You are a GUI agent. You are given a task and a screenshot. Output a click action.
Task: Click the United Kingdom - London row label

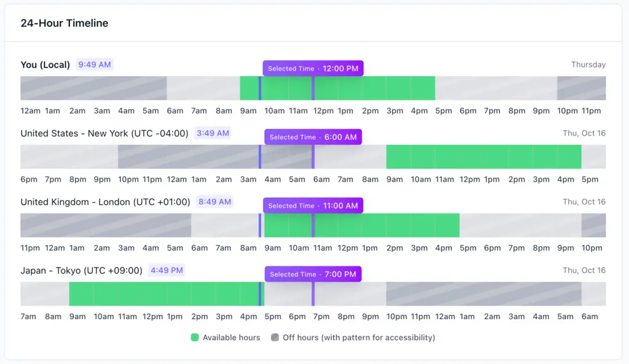coord(105,202)
